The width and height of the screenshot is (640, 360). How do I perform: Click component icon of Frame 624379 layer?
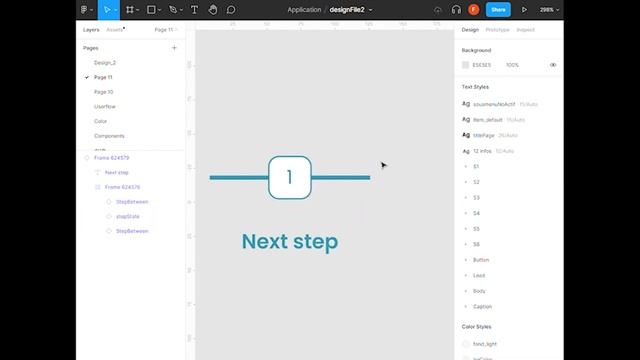[x=87, y=158]
